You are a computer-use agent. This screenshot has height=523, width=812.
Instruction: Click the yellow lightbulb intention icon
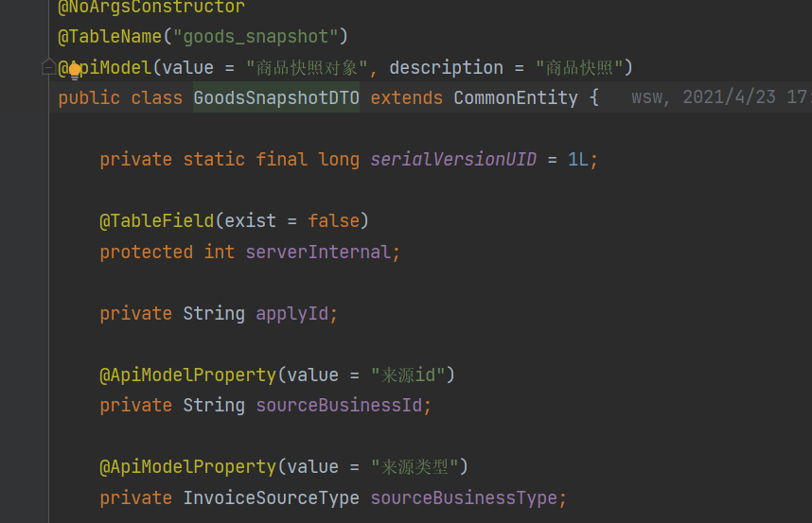pos(75,70)
